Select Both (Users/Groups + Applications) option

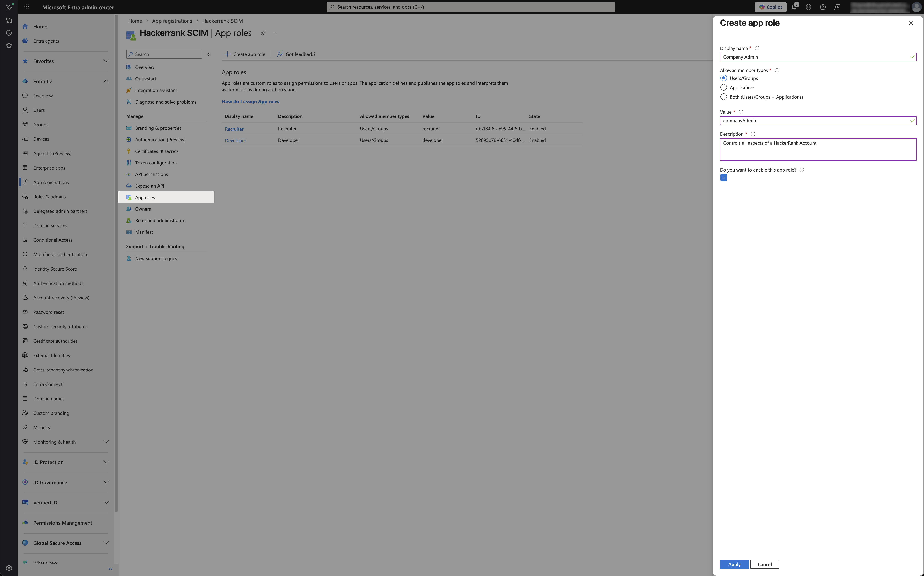point(723,97)
